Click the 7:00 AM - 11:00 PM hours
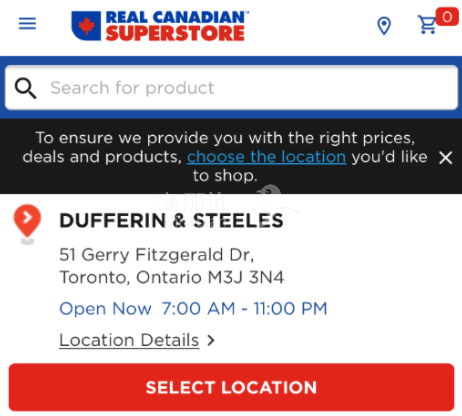The height and width of the screenshot is (416, 462). (x=244, y=309)
